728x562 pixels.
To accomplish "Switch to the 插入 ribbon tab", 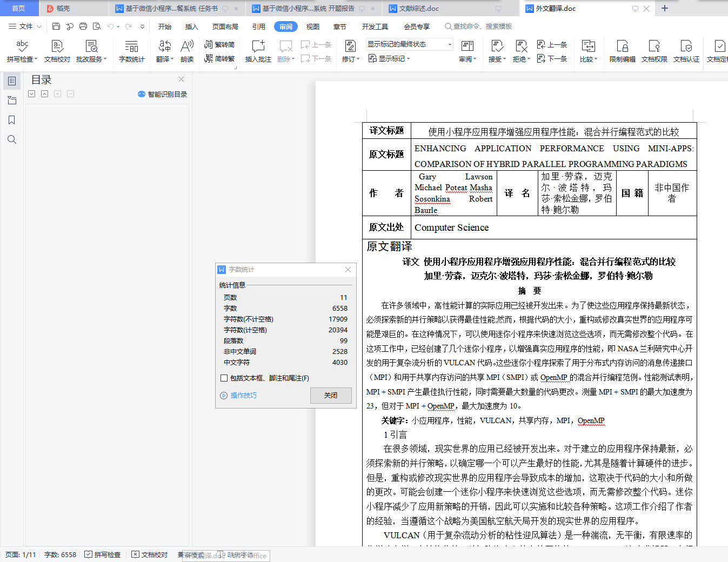I will coord(192,26).
